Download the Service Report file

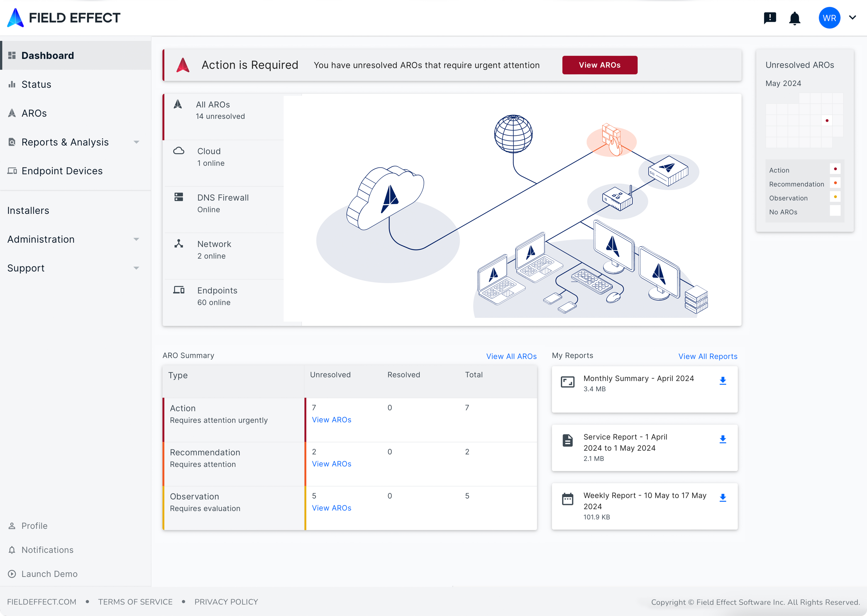(x=723, y=439)
